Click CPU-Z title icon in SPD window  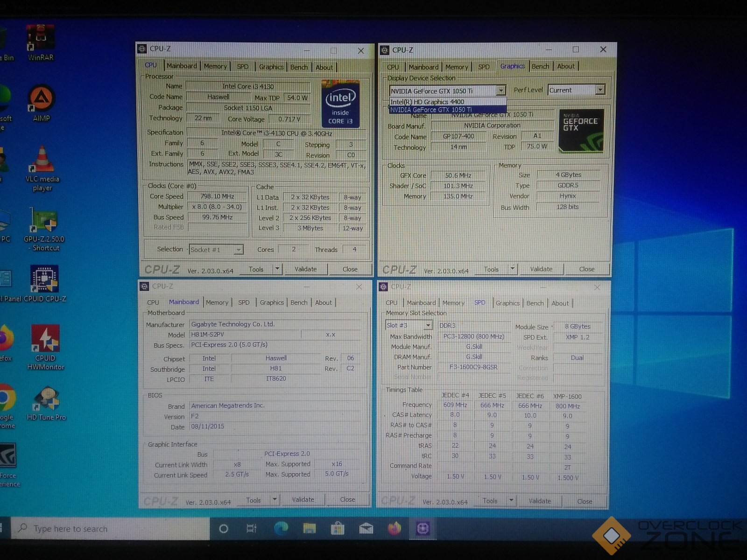tap(383, 287)
